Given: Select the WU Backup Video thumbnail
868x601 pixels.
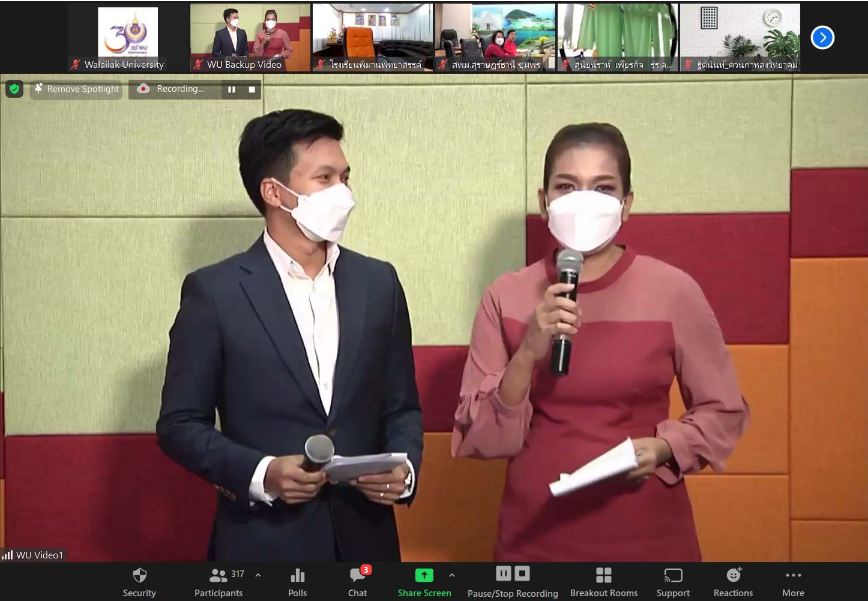Looking at the screenshot, I should pos(250,37).
